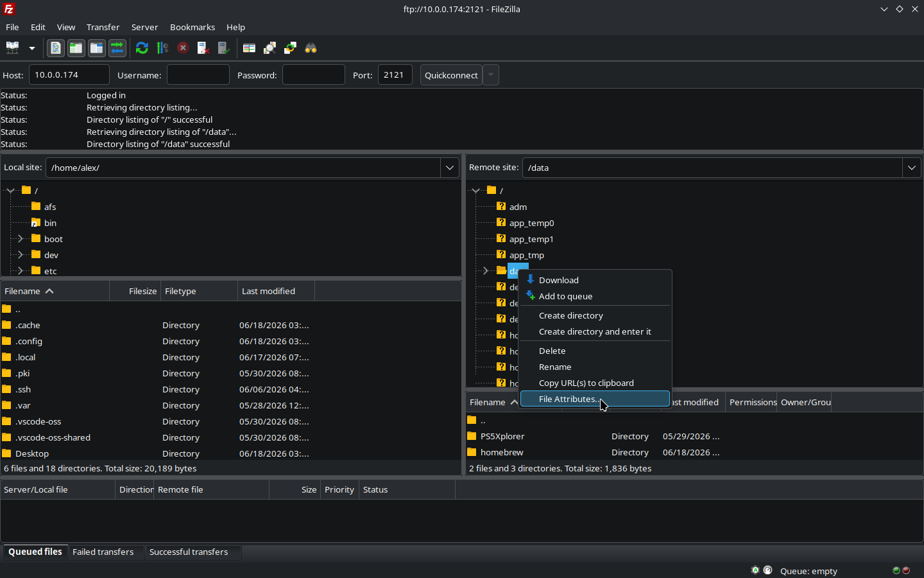Select the local afs folder in tree
Screen dimensions: 924x578
50,207
